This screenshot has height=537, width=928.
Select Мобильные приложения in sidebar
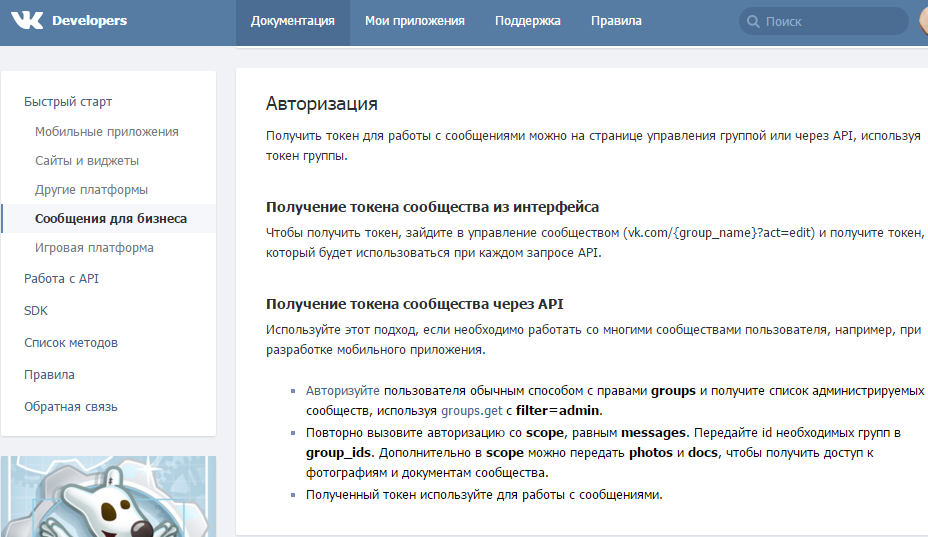pyautogui.click(x=107, y=132)
